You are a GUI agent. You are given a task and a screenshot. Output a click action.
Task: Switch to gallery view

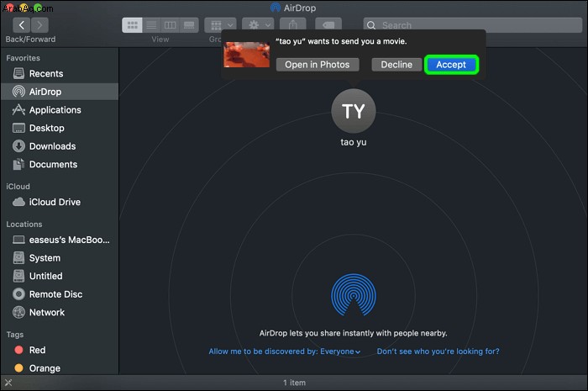pyautogui.click(x=189, y=25)
